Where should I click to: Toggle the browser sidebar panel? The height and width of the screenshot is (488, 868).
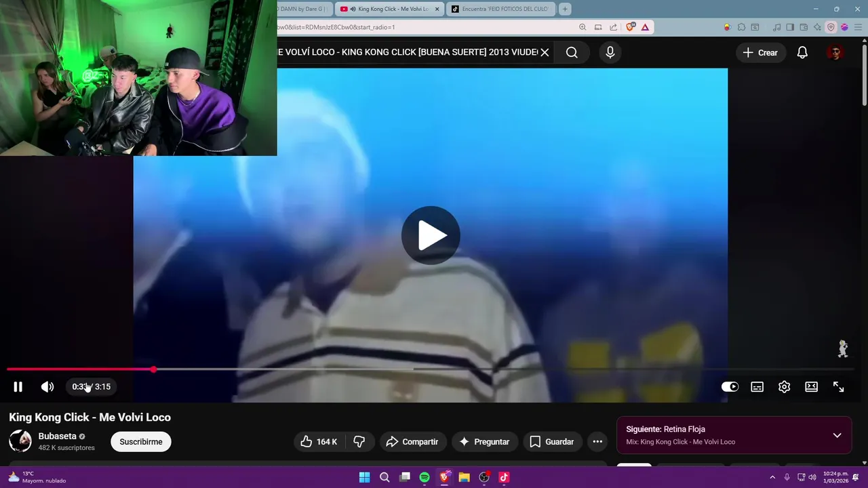(790, 27)
